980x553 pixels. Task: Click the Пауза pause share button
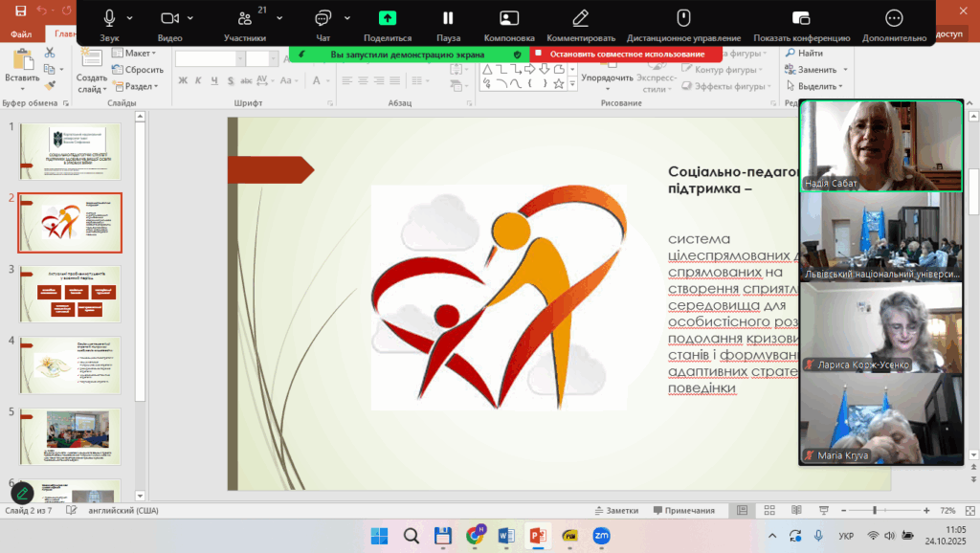coord(448,18)
